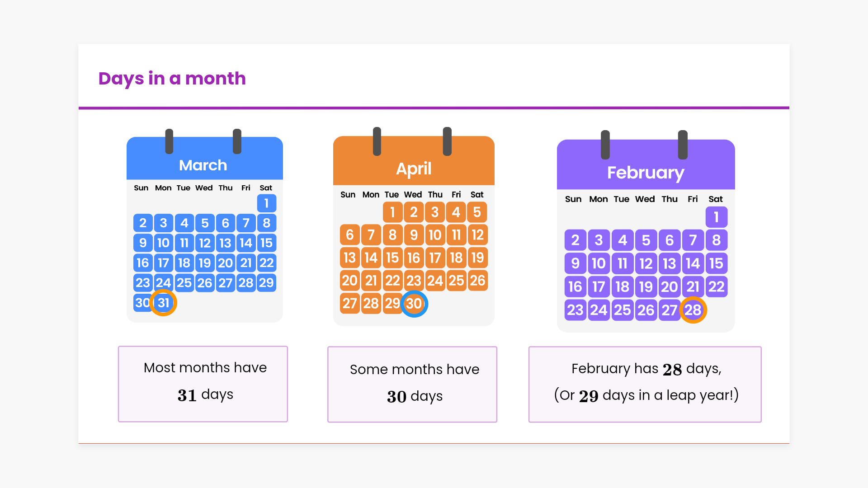Click the purple February calendar header
The width and height of the screenshot is (868, 488).
[x=646, y=172]
